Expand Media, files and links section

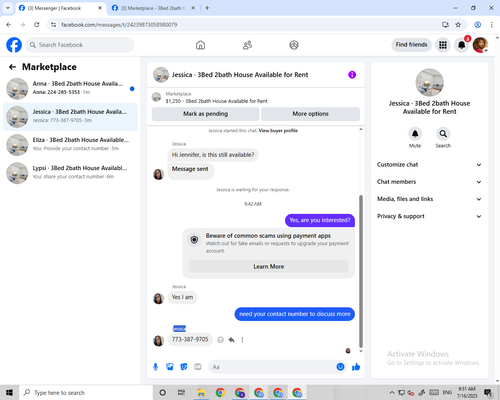[x=429, y=199]
